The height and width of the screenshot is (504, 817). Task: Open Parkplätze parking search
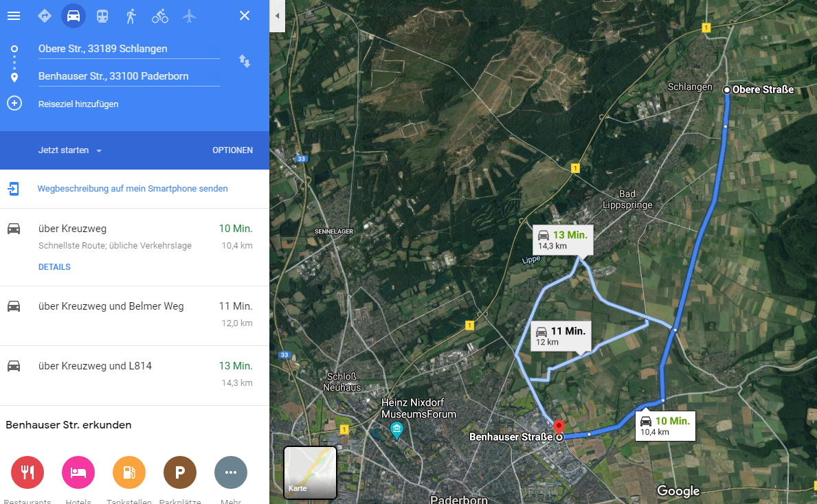tap(180, 472)
